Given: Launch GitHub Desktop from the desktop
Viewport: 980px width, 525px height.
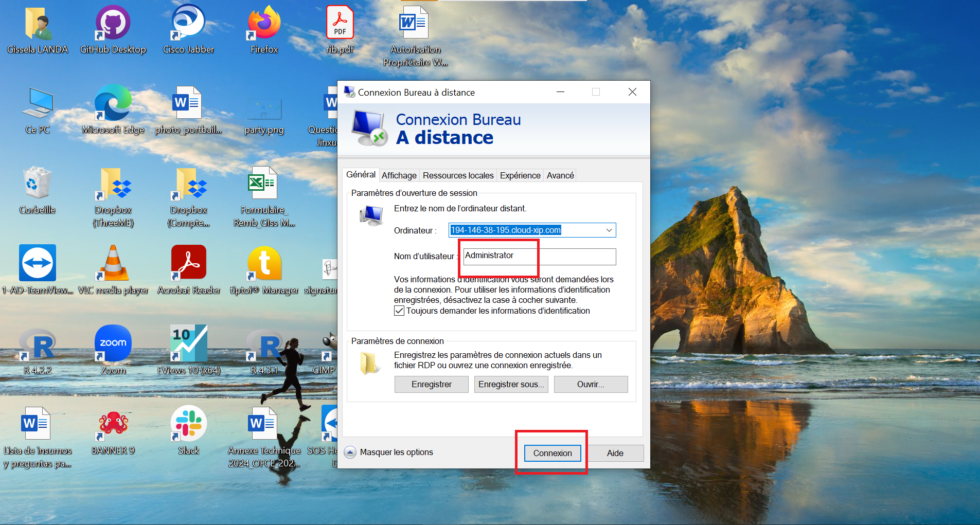Looking at the screenshot, I should (x=113, y=24).
